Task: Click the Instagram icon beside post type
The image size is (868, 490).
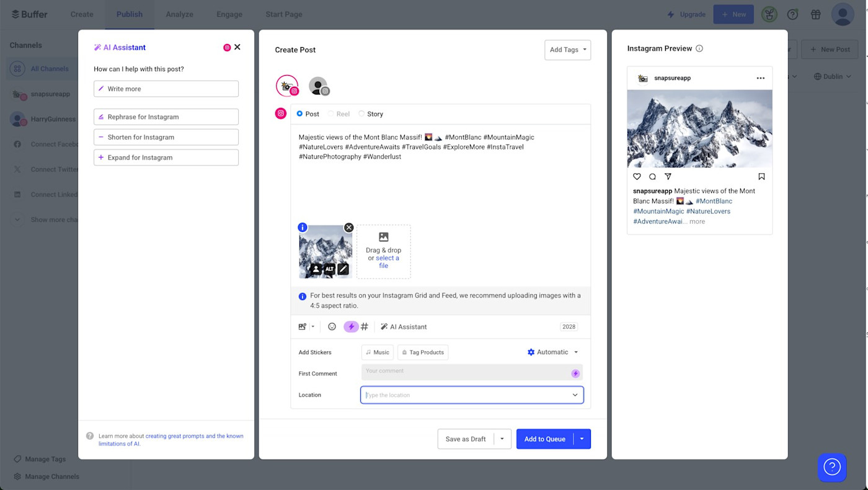Action: [x=281, y=114]
